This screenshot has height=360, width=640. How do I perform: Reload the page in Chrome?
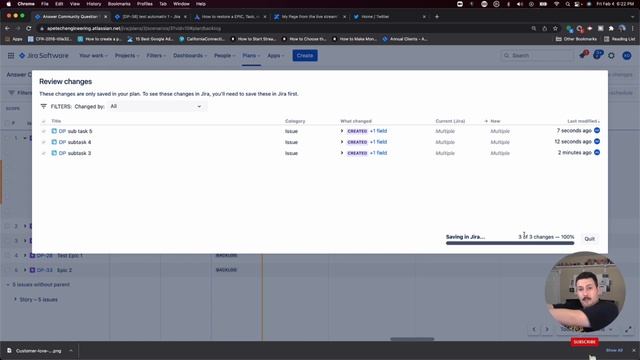29,28
